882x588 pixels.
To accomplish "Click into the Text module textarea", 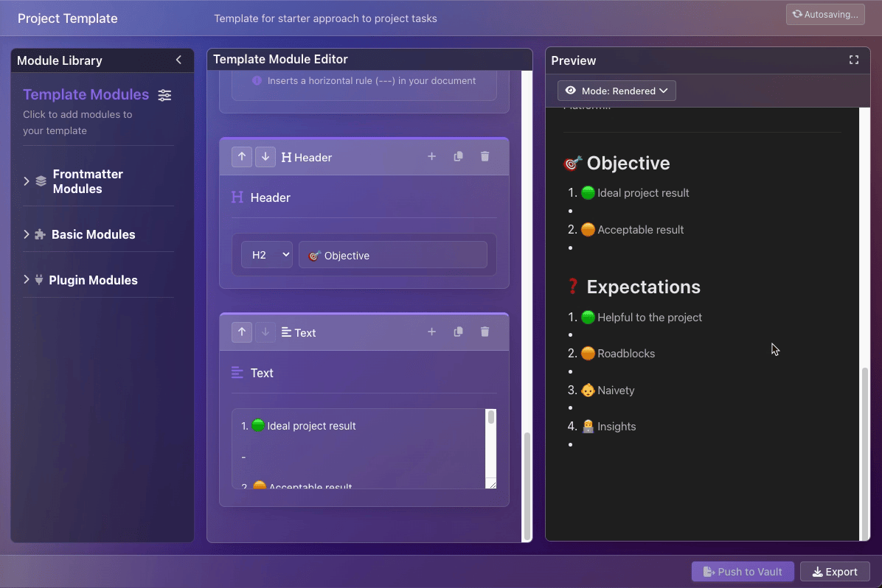I will pos(358,449).
